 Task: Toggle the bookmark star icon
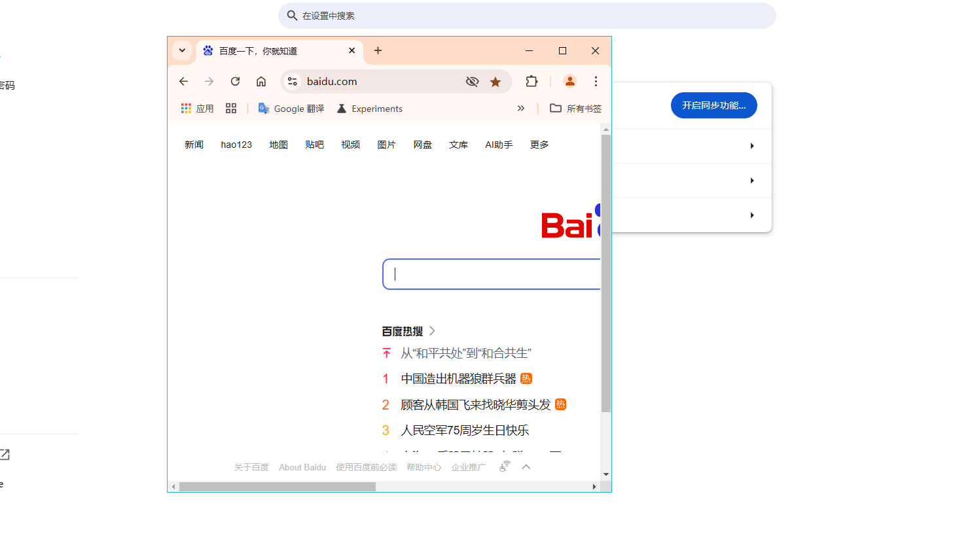coord(496,81)
